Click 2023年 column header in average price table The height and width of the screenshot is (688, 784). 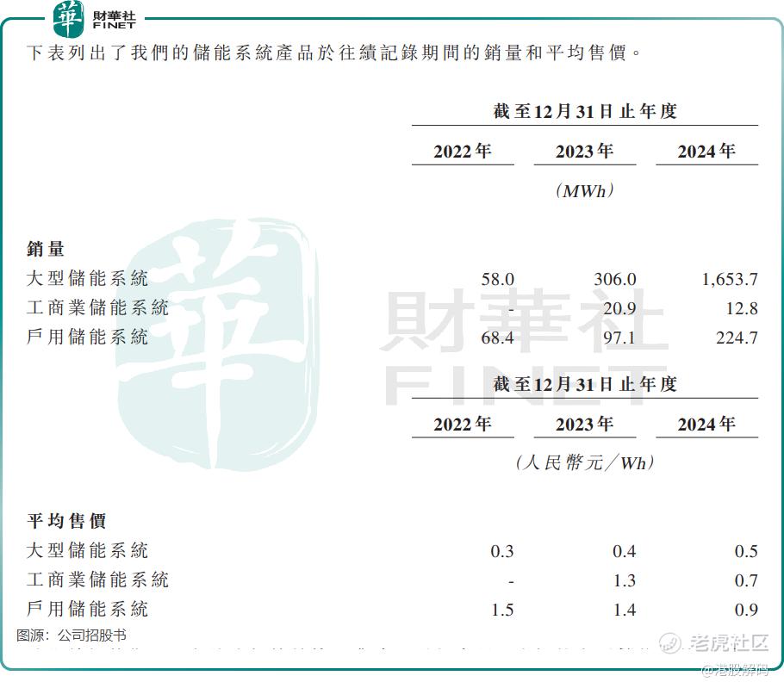[x=584, y=424]
